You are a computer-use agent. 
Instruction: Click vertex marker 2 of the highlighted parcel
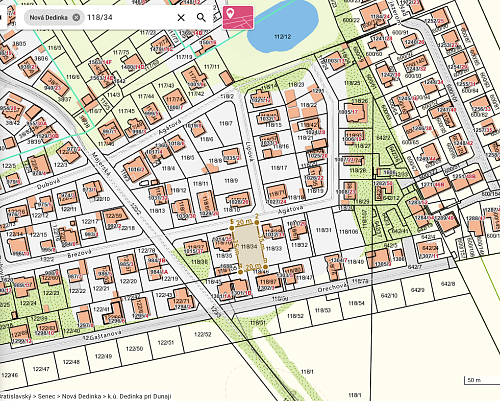click(257, 223)
